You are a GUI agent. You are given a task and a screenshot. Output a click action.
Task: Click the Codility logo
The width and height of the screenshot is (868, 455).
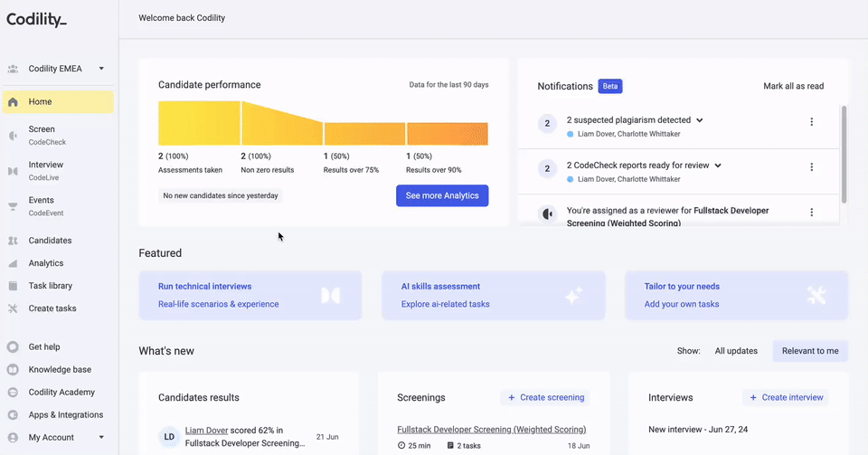[x=36, y=19]
